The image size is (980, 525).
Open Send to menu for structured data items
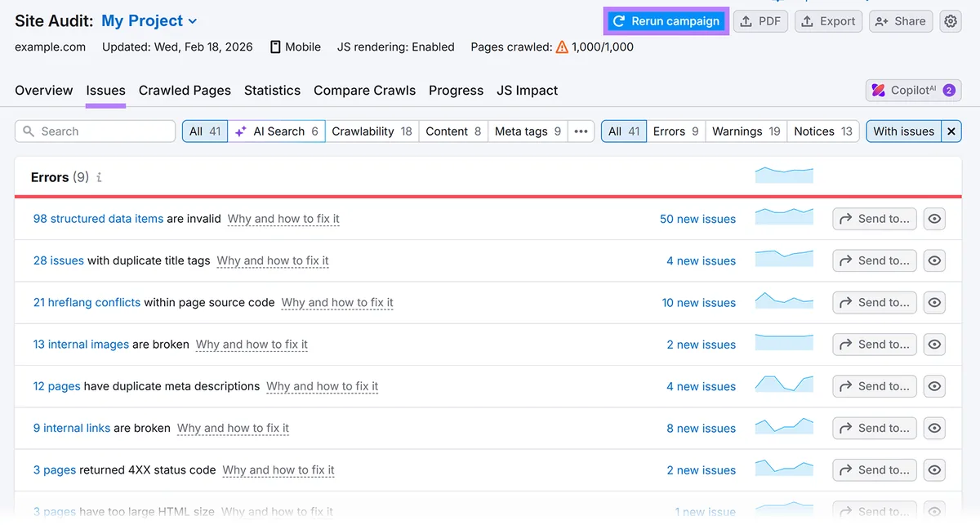click(875, 219)
